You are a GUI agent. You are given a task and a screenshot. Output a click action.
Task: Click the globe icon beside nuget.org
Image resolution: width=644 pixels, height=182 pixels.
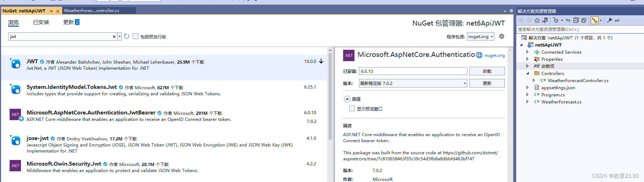tap(479, 55)
